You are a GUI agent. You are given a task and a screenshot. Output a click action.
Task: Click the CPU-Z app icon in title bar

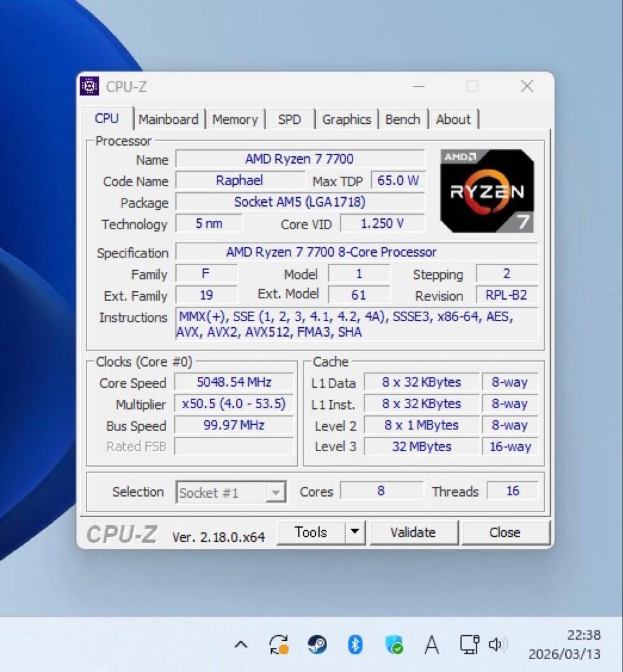tap(90, 86)
